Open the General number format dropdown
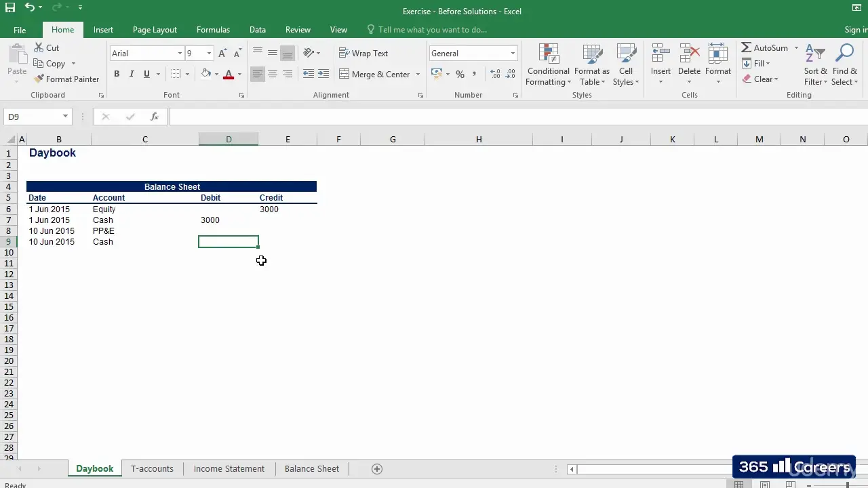 click(x=513, y=54)
